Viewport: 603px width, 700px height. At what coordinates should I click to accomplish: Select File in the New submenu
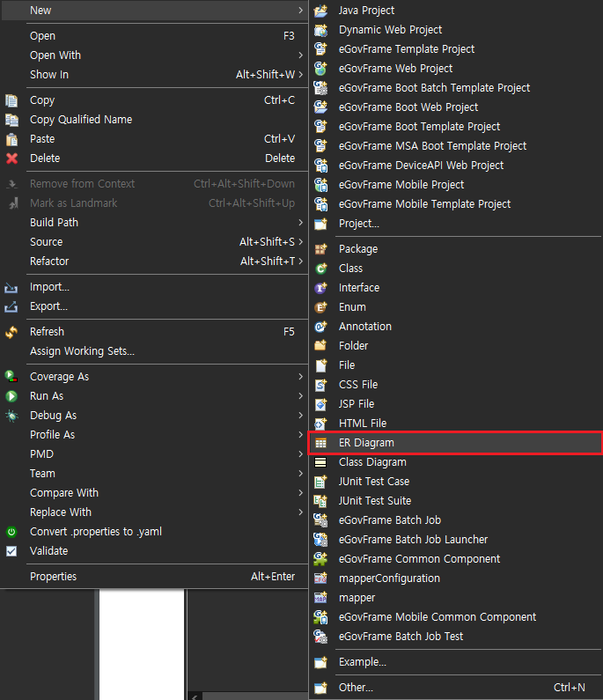[x=456, y=365]
